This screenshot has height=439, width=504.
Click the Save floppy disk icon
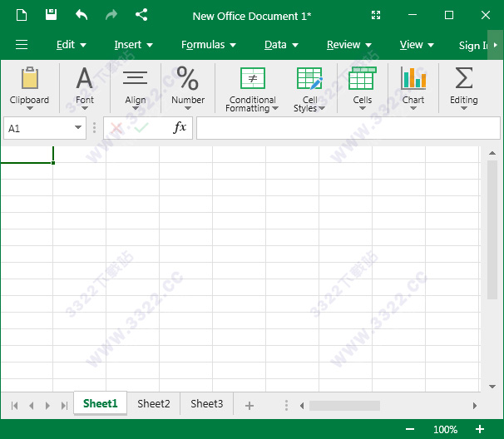pyautogui.click(x=52, y=15)
